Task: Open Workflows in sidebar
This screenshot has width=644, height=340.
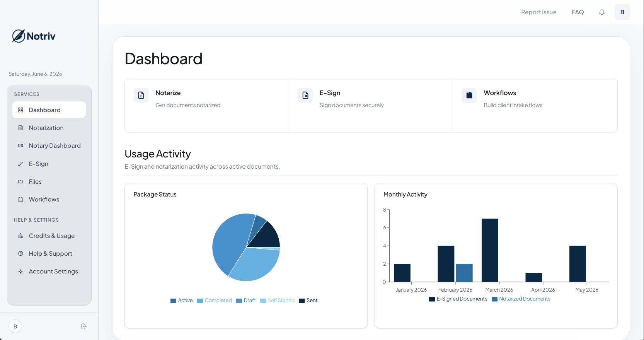Action: 49,199
